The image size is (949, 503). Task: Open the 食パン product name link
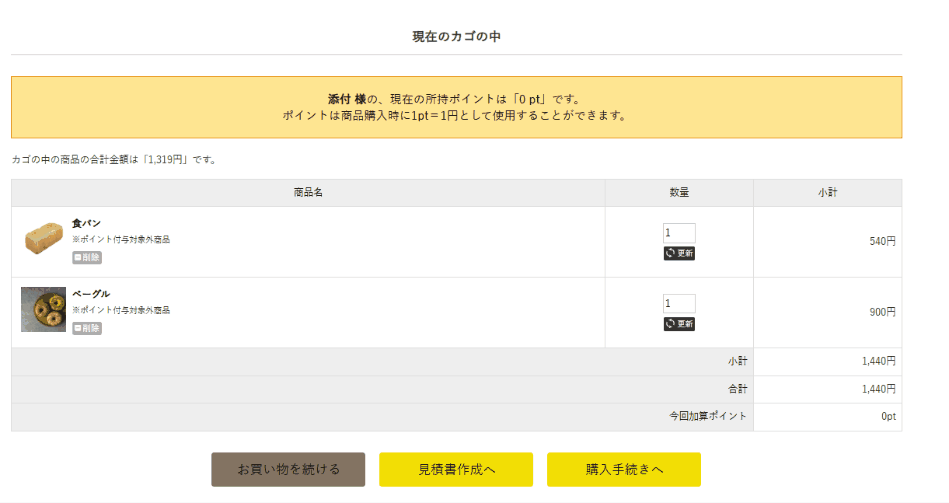[x=86, y=223]
